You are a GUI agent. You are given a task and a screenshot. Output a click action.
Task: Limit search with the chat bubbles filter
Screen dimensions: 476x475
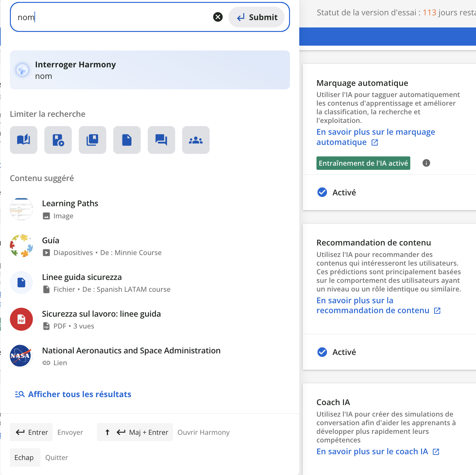161,140
